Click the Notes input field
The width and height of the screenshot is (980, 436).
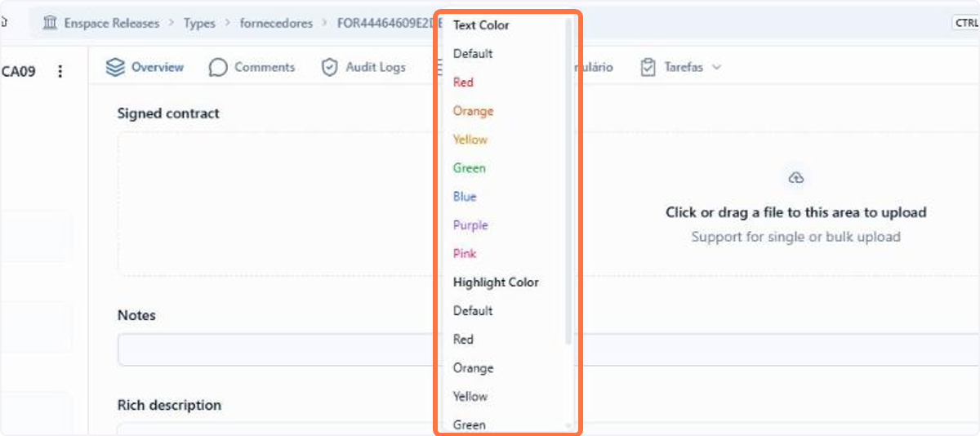[x=548, y=349]
